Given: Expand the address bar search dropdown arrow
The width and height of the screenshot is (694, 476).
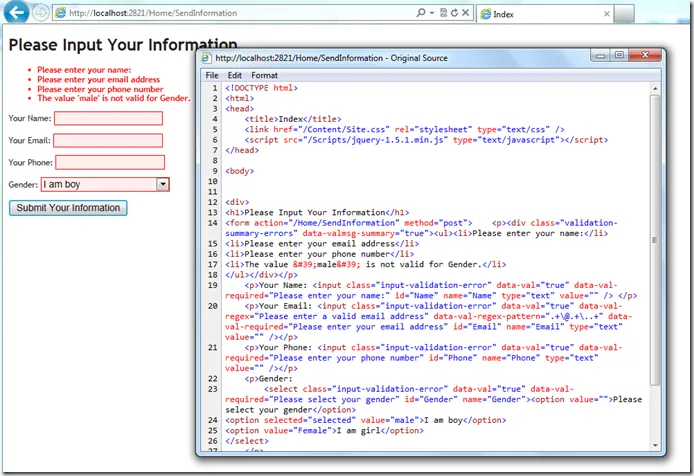Looking at the screenshot, I should [431, 14].
